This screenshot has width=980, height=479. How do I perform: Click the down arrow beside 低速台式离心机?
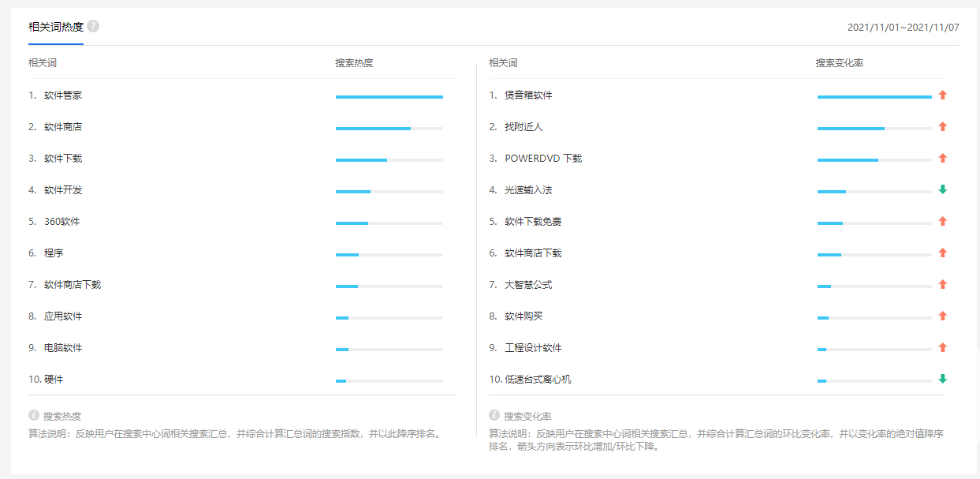coord(943,379)
